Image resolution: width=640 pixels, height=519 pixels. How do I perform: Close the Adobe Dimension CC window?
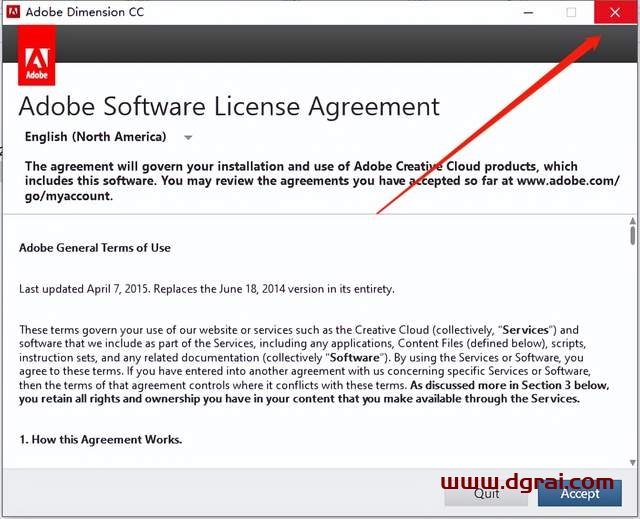pyautogui.click(x=615, y=12)
